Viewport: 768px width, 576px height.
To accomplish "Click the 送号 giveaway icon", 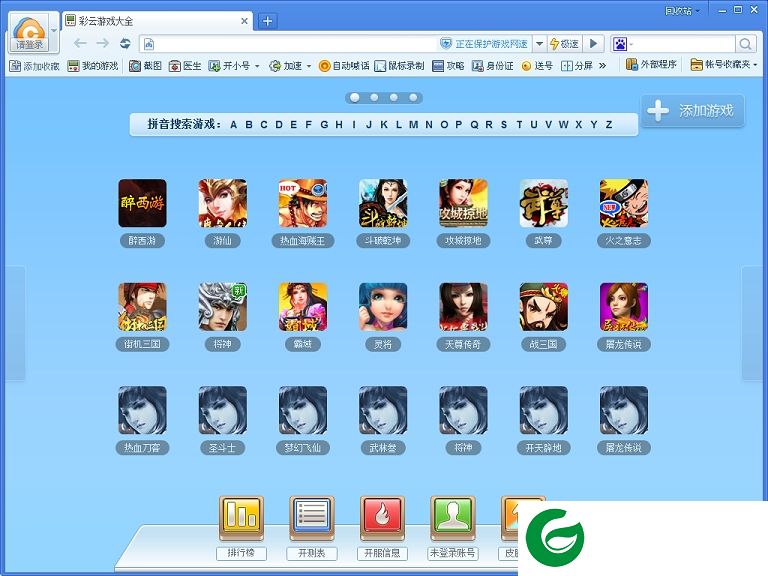I will point(536,66).
